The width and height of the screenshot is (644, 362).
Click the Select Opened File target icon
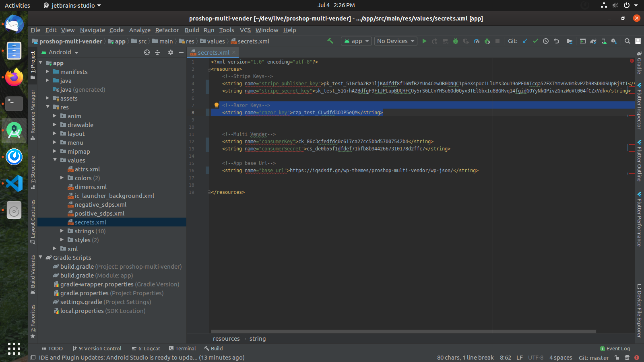click(147, 52)
